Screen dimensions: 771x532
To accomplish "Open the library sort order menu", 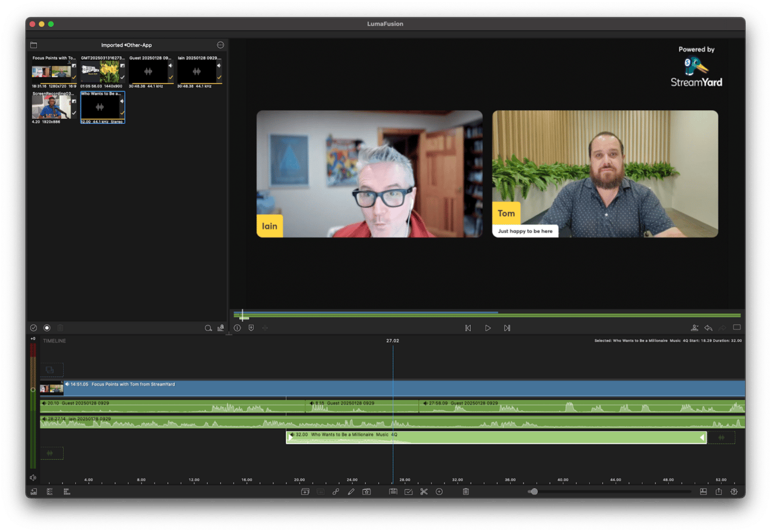I will click(221, 328).
